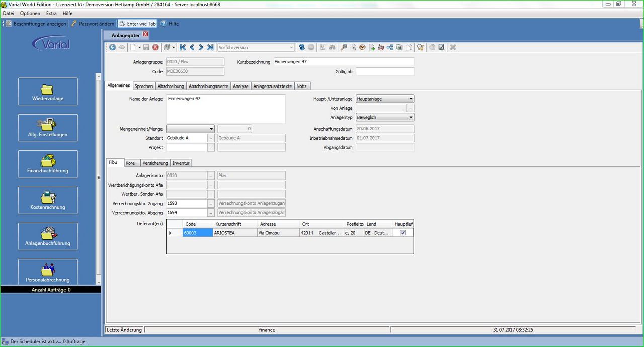Go to the next record
The width and height of the screenshot is (644, 347).
tap(201, 47)
